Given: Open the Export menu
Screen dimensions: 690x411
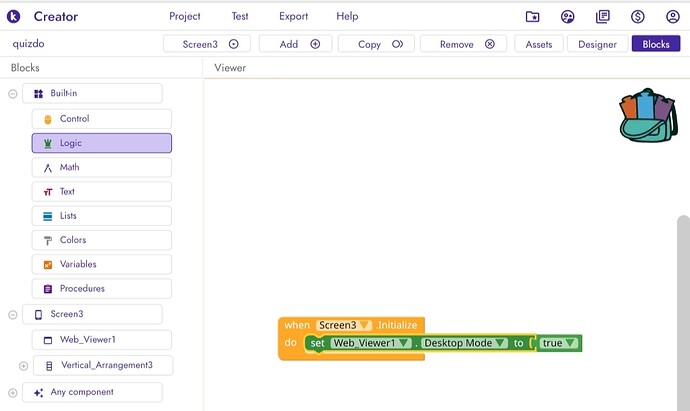Looking at the screenshot, I should coord(294,16).
